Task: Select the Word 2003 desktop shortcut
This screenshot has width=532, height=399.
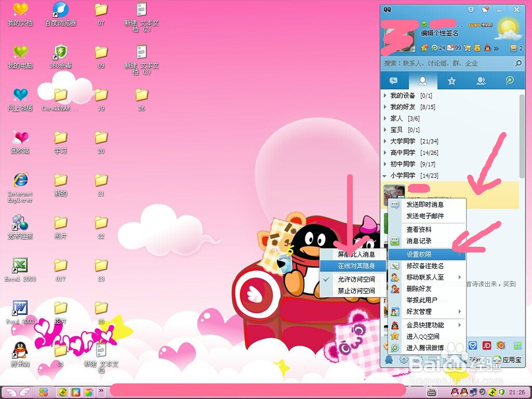Action: (x=20, y=312)
